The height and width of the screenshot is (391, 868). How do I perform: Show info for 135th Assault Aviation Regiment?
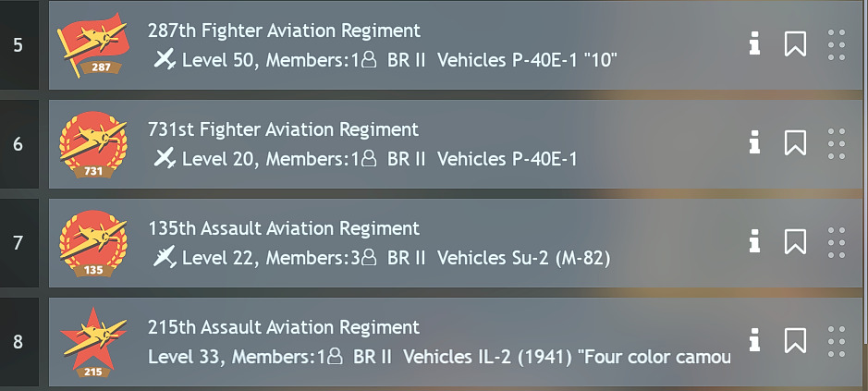(x=754, y=241)
